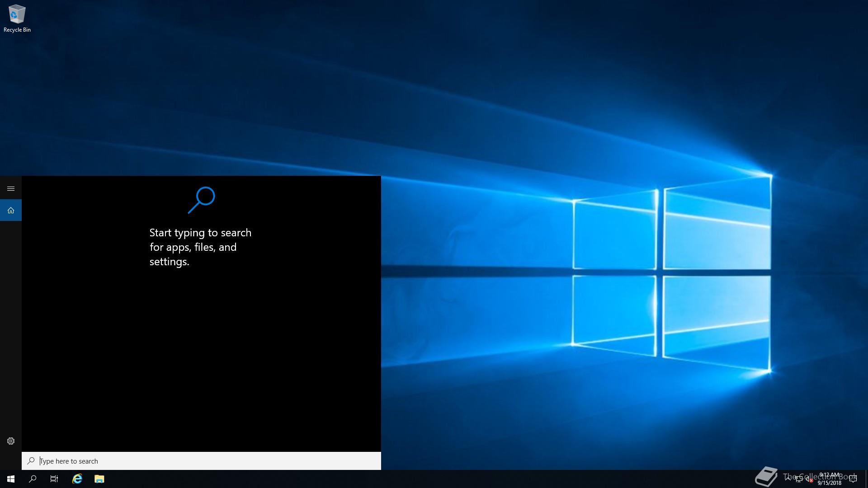Open the Action Center notifications icon

(x=853, y=479)
